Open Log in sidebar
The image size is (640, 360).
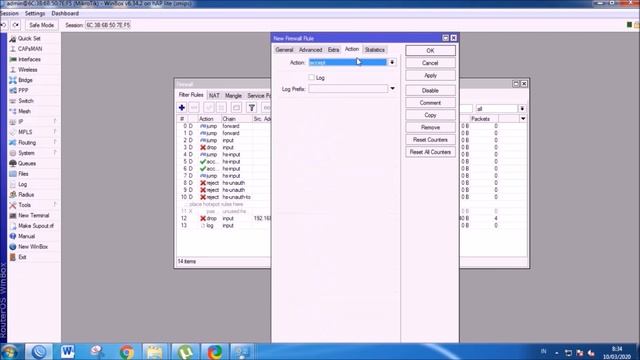22,184
